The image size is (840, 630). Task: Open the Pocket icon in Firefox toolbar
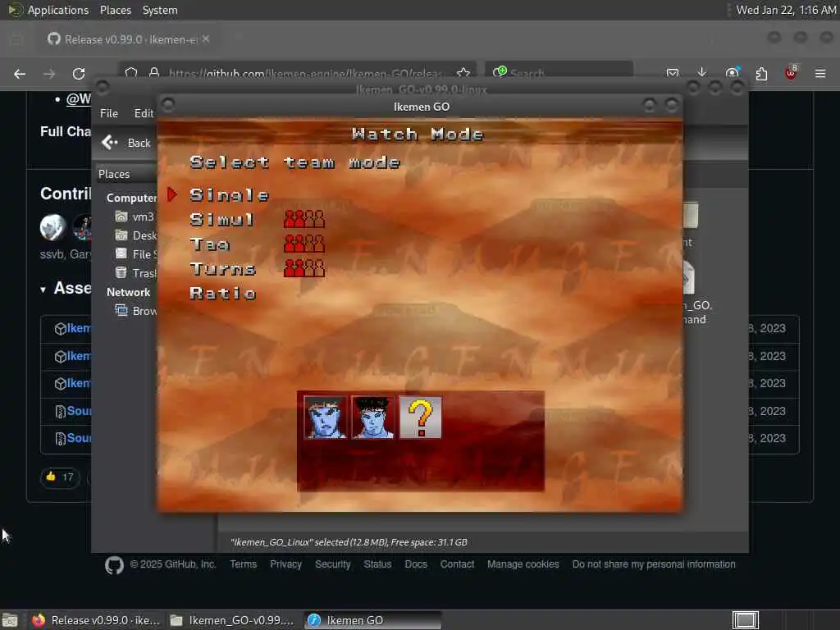(673, 73)
